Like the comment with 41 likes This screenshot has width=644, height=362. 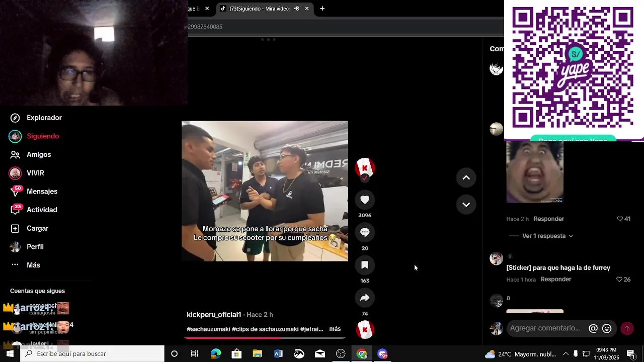(623, 219)
